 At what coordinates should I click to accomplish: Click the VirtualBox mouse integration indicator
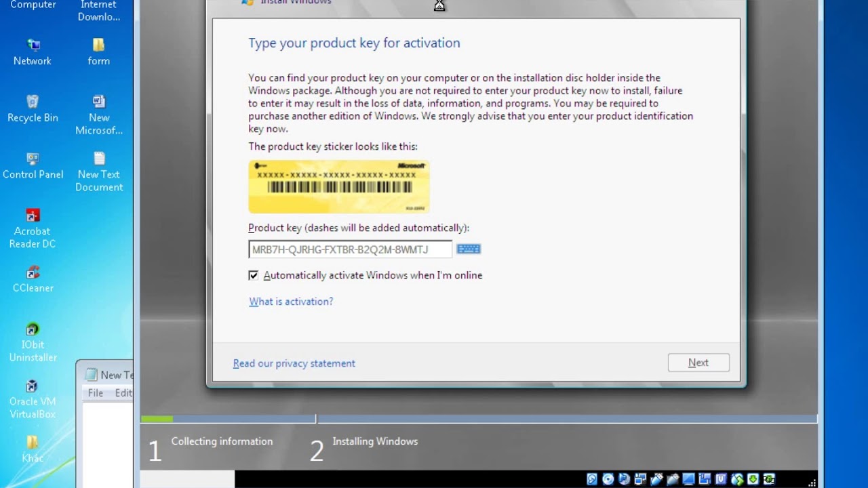pyautogui.click(x=737, y=479)
